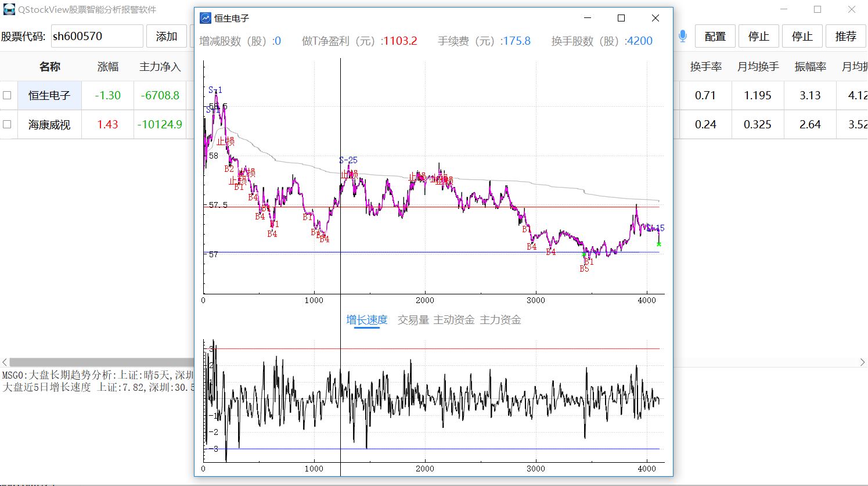Click the 2.64 amplitude cell
Screen dimensions: 868x486
tap(810, 124)
